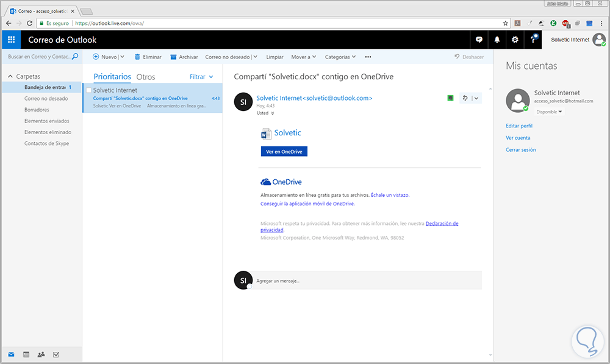Open the Filtrar dropdown

201,77
